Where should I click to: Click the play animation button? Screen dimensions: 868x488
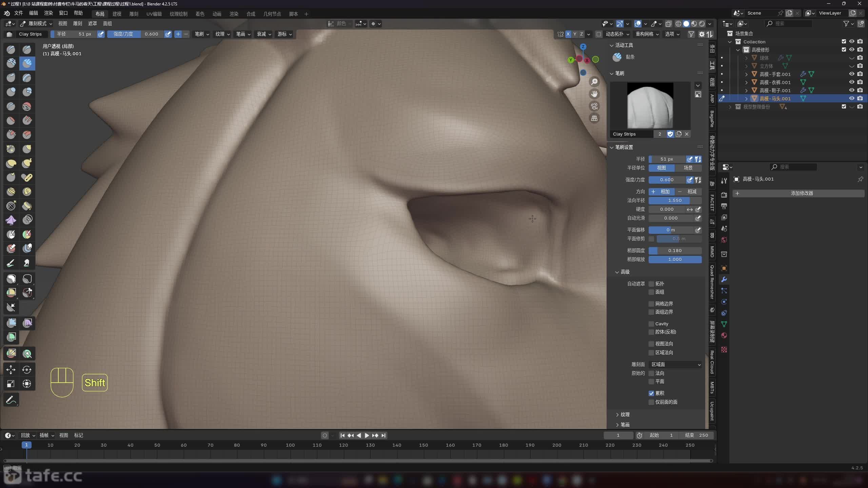click(367, 435)
